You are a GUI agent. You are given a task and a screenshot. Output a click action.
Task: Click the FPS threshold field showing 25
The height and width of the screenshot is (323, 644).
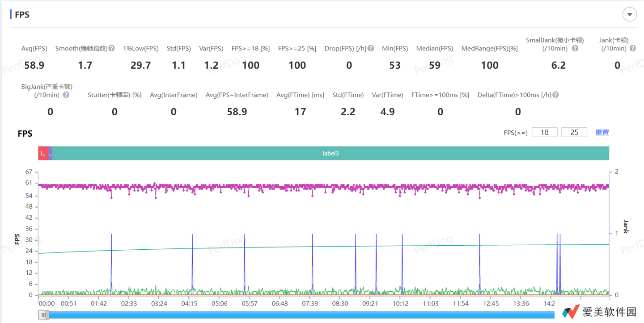click(574, 132)
